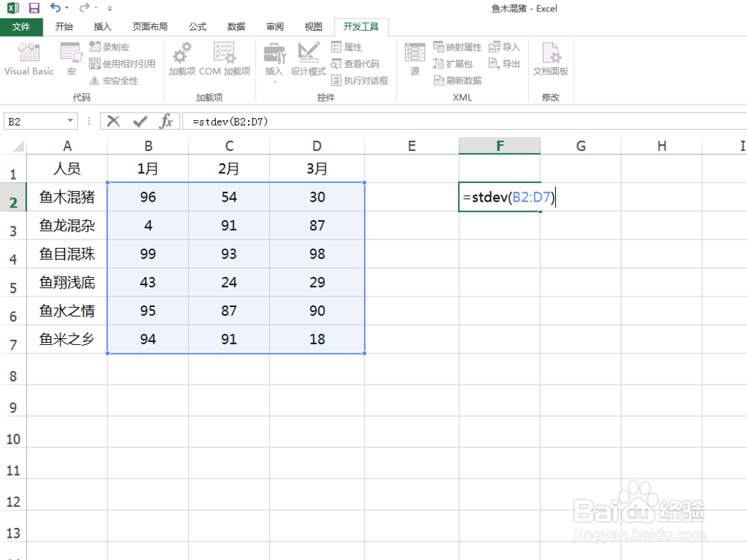Undo the last action
This screenshot has height=560, width=747.
click(55, 8)
